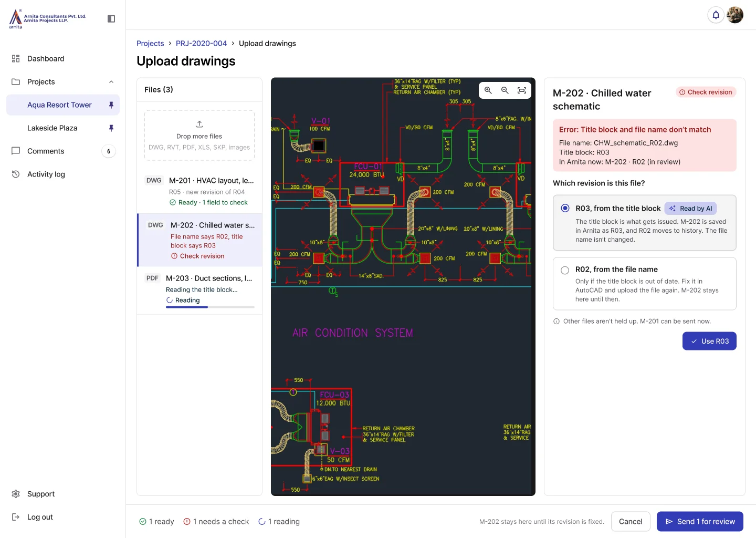Image resolution: width=756 pixels, height=538 pixels.
Task: Zoom out of the drawing preview
Action: pyautogui.click(x=505, y=90)
